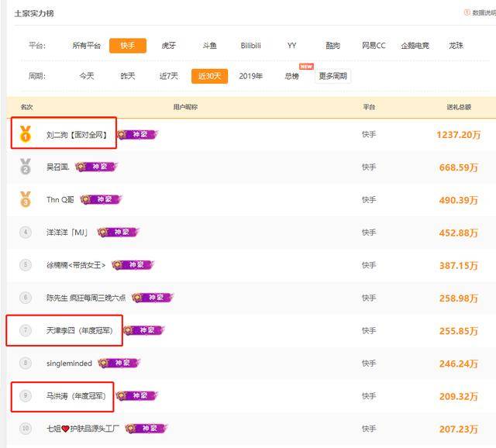Click the 神豪 badge beside 吴召国
Image resolution: width=496 pixels, height=448 pixels.
[97, 167]
